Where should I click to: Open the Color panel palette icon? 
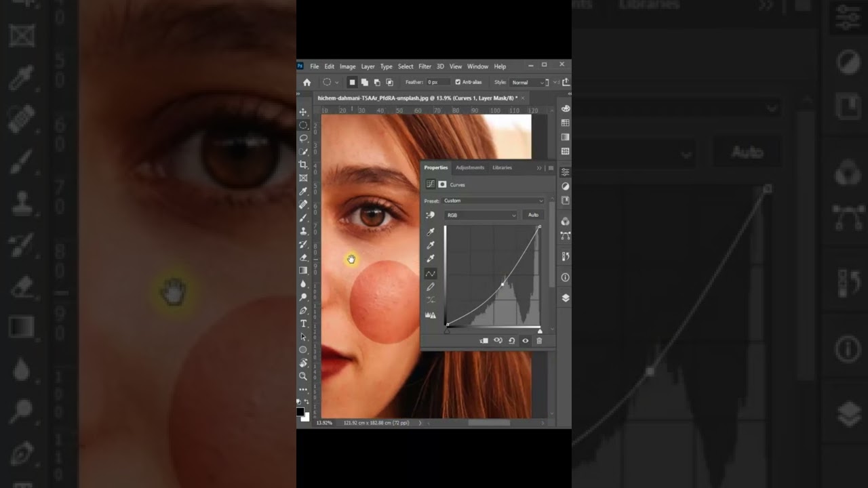(x=565, y=108)
